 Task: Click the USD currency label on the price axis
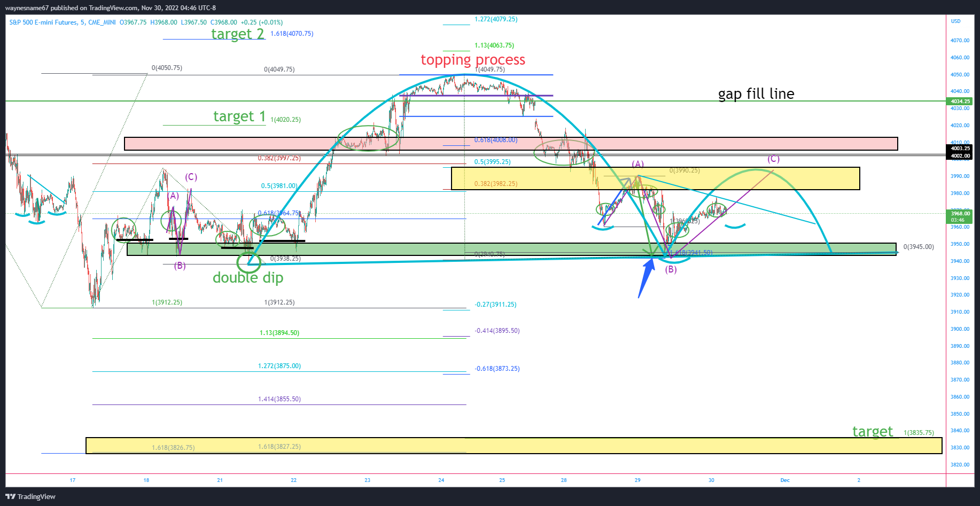point(955,21)
